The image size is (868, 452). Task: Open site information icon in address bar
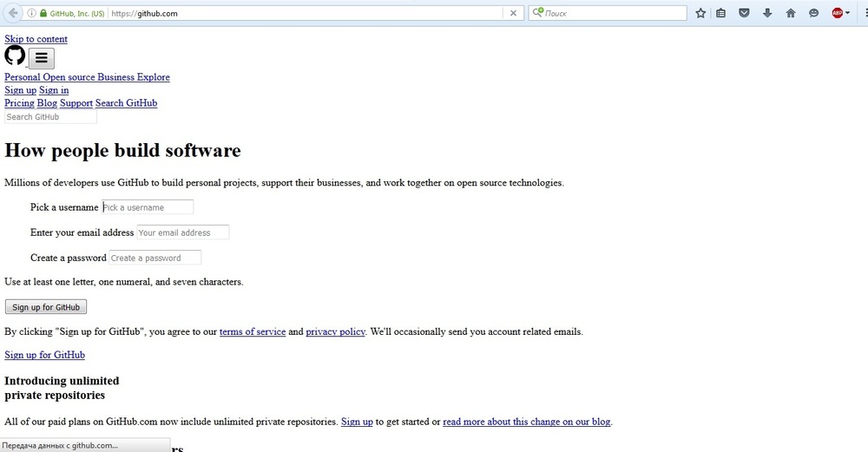31,13
